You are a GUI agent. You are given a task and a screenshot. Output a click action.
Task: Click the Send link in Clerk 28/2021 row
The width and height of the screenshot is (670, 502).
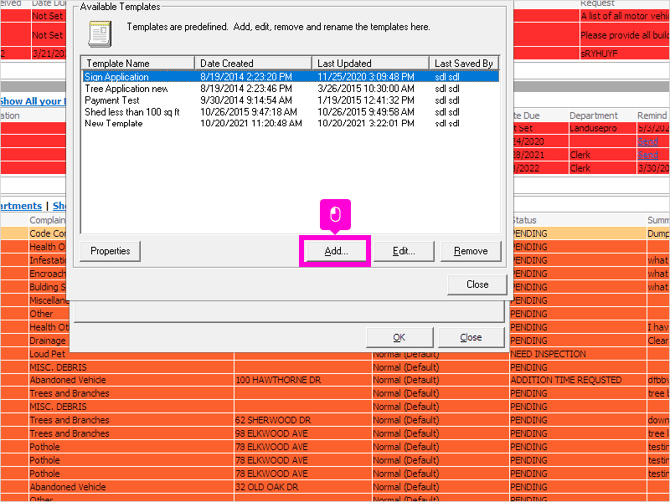647,155
